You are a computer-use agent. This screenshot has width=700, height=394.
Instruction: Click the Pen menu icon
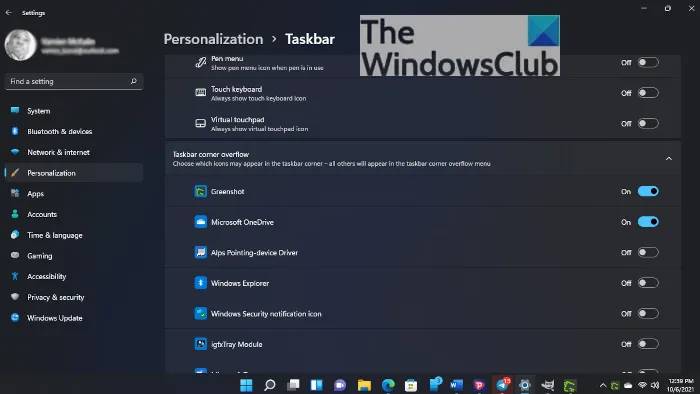200,62
